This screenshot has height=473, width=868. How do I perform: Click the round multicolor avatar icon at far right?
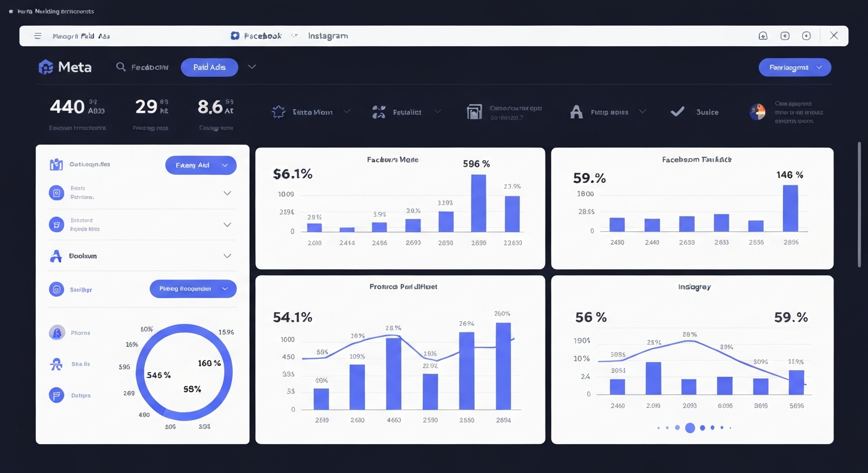(757, 111)
